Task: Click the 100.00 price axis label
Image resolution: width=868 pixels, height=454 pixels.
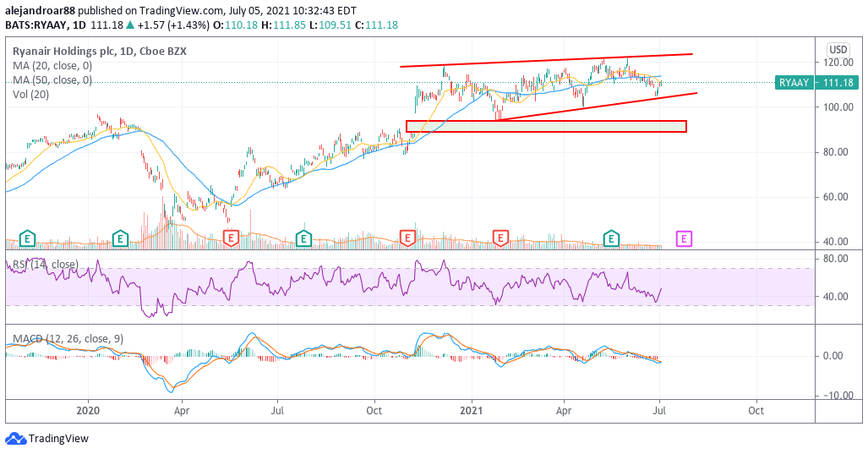Action: [x=838, y=107]
